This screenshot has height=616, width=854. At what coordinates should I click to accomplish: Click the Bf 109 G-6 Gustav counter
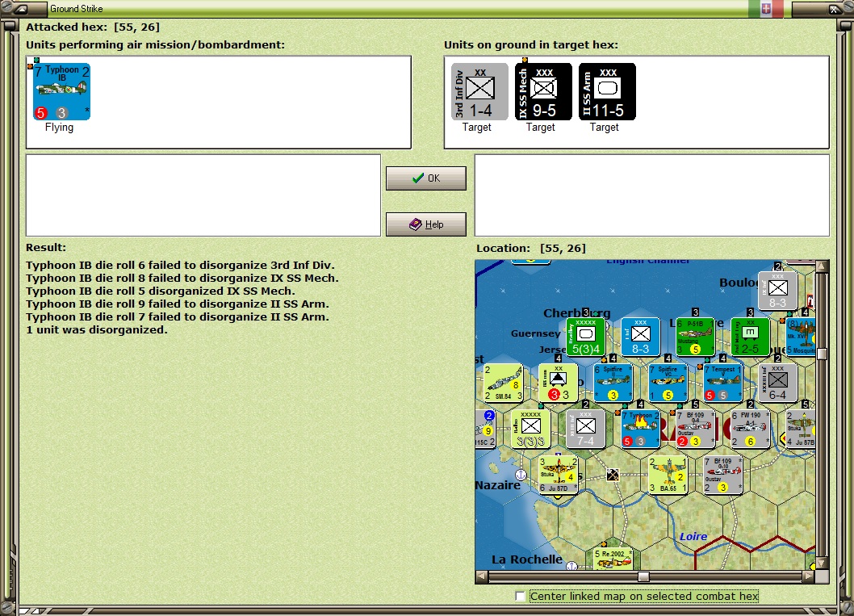[x=695, y=429]
